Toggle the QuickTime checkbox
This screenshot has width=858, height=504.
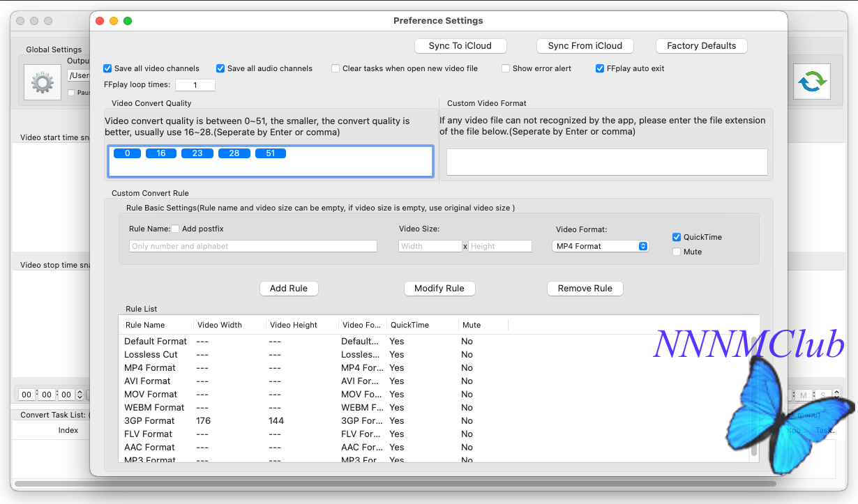point(677,237)
